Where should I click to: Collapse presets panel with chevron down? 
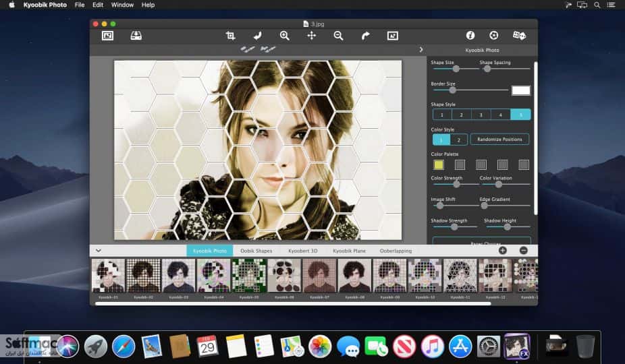pyautogui.click(x=98, y=251)
